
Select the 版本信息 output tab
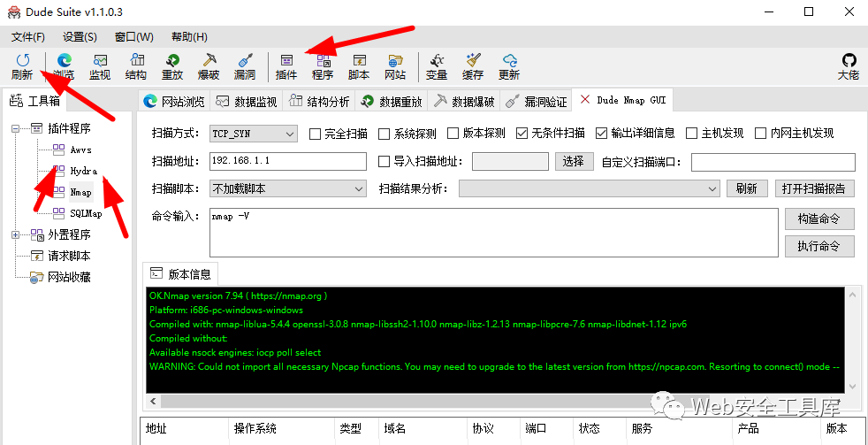(x=181, y=273)
